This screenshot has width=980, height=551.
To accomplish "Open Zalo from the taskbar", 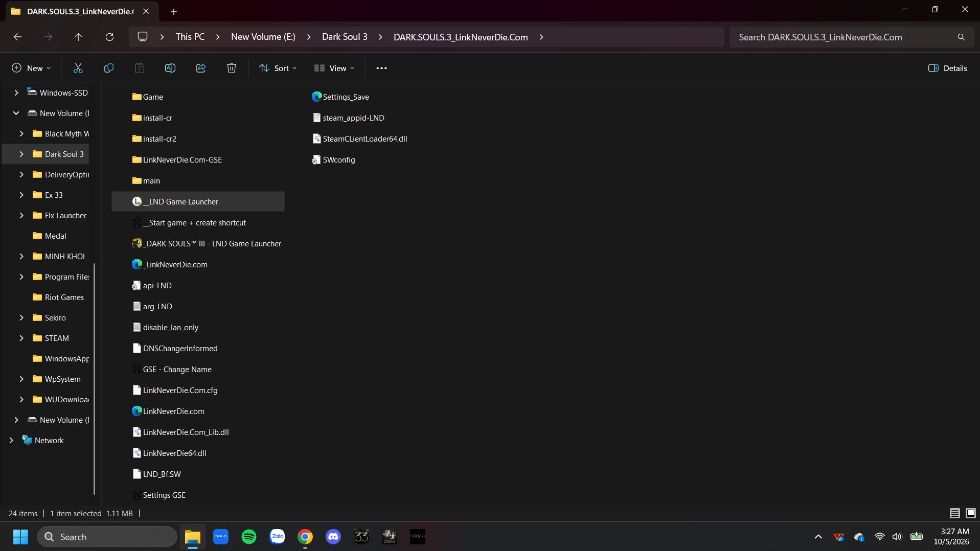I will 277,537.
